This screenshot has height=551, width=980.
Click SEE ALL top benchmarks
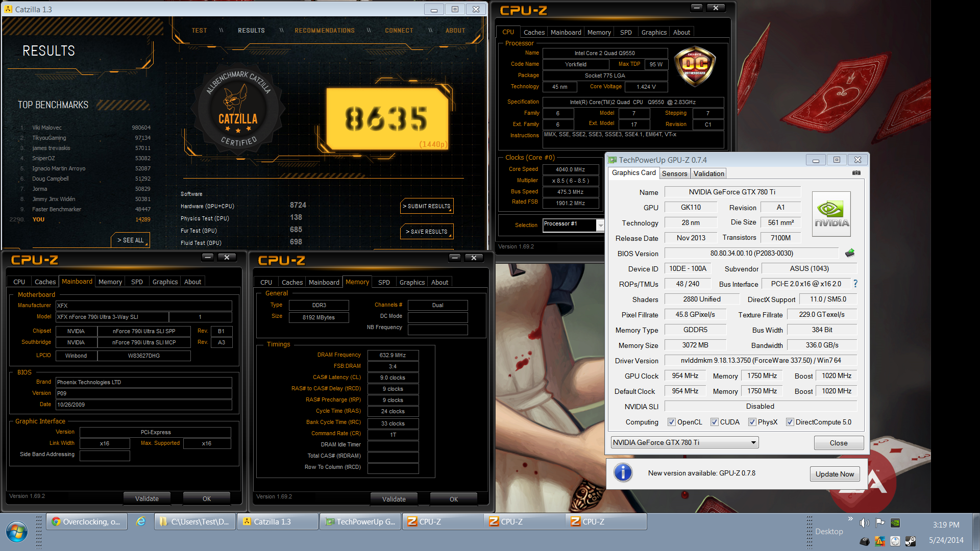click(x=130, y=240)
